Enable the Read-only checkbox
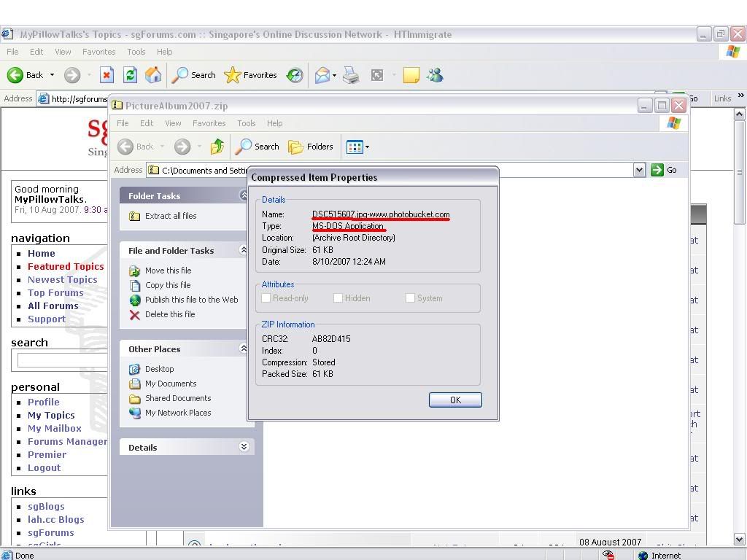The image size is (747, 560). tap(266, 298)
